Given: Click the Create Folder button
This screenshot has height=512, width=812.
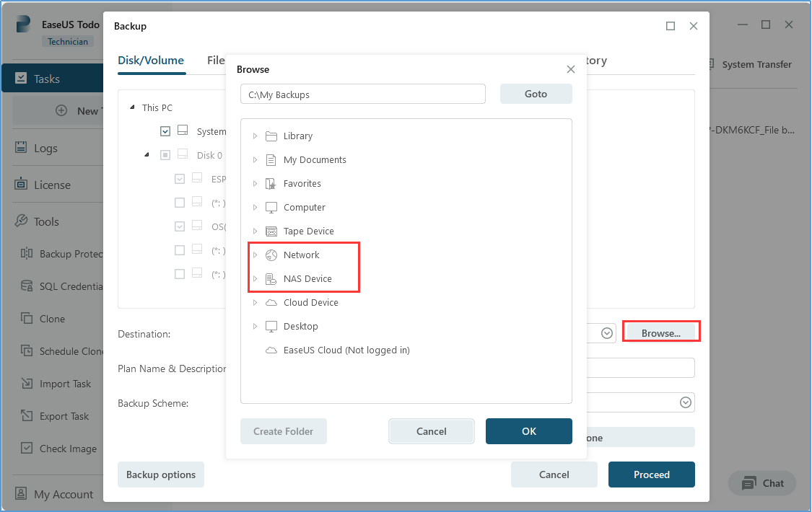Looking at the screenshot, I should tap(283, 431).
